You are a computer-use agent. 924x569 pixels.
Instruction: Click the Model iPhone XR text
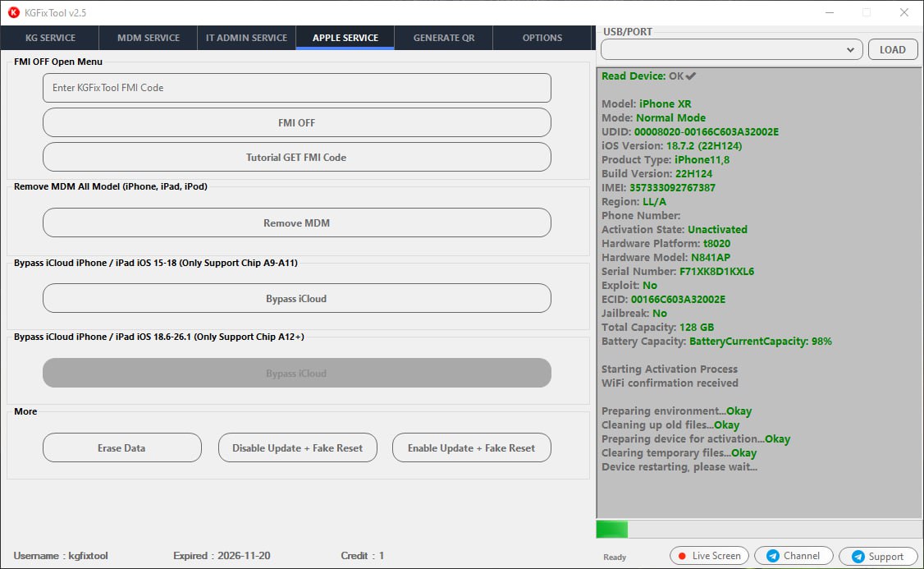647,103
